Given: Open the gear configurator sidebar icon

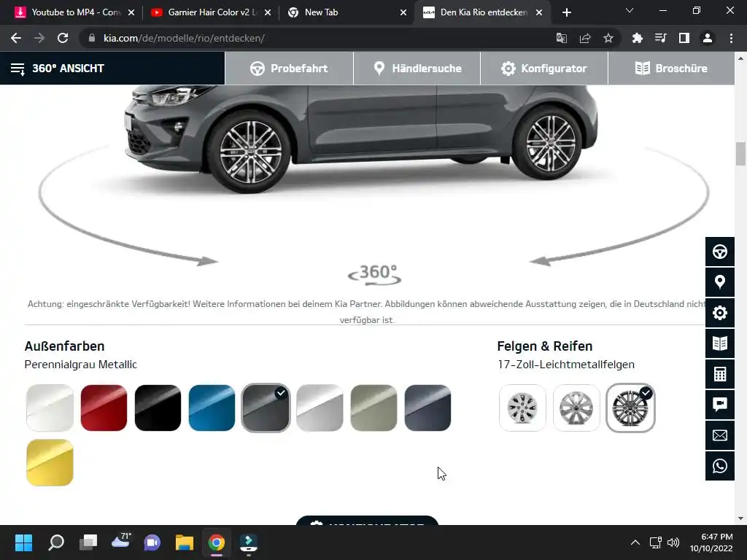Looking at the screenshot, I should tap(719, 313).
